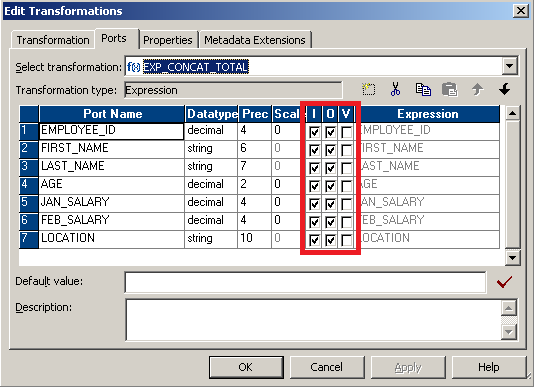Uncheck input port for AGE
Viewport: 534px width, 387px height.
(314, 186)
